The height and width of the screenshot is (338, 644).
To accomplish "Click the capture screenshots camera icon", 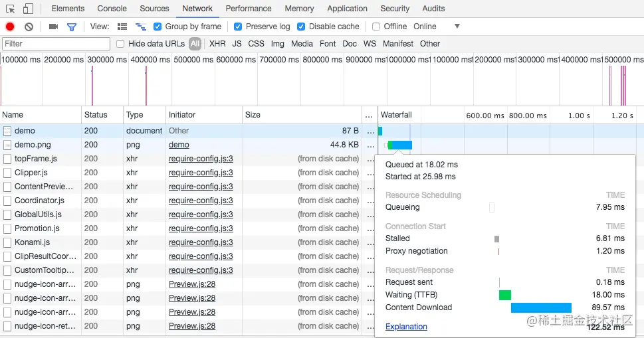I will point(53,27).
